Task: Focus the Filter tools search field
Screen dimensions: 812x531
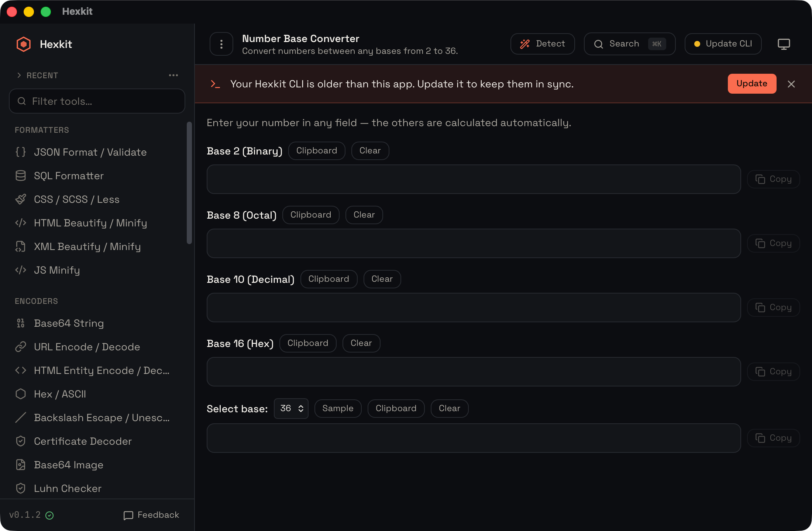Action: tap(97, 101)
